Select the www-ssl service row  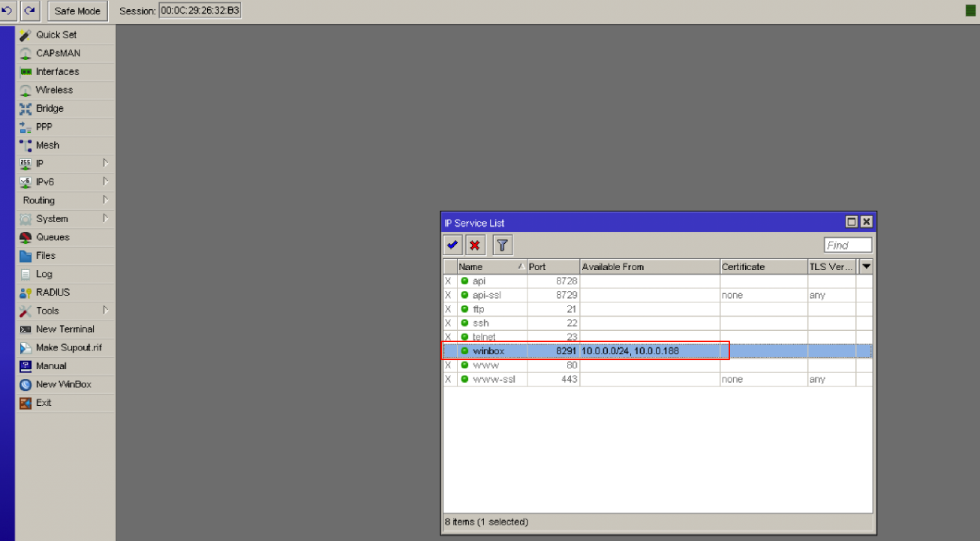[x=657, y=379]
